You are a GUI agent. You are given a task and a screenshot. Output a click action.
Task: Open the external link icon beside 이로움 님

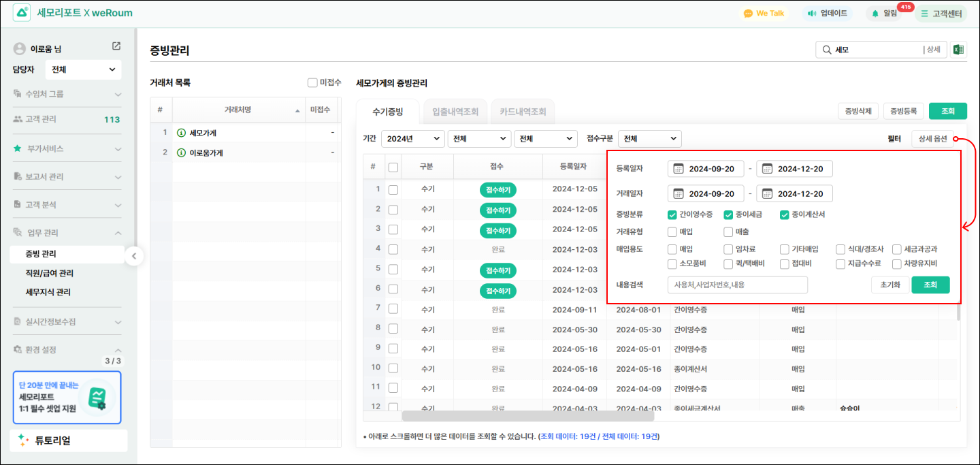[x=116, y=46]
